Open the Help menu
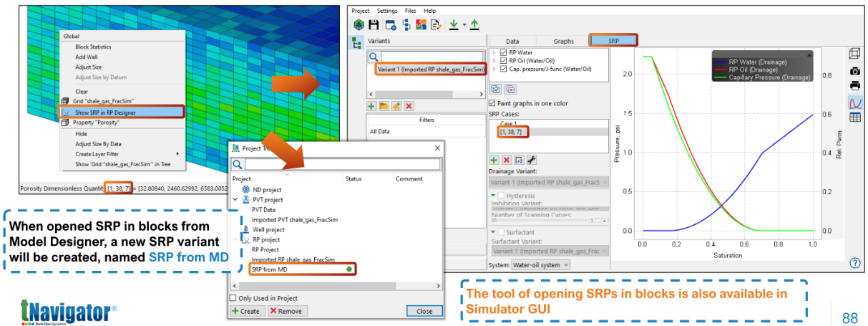The width and height of the screenshot is (868, 326). click(429, 11)
